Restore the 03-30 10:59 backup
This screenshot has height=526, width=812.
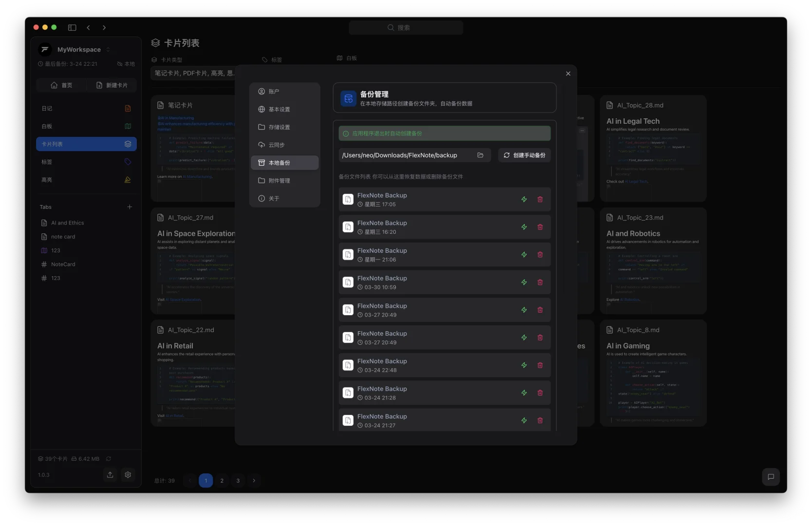click(524, 282)
